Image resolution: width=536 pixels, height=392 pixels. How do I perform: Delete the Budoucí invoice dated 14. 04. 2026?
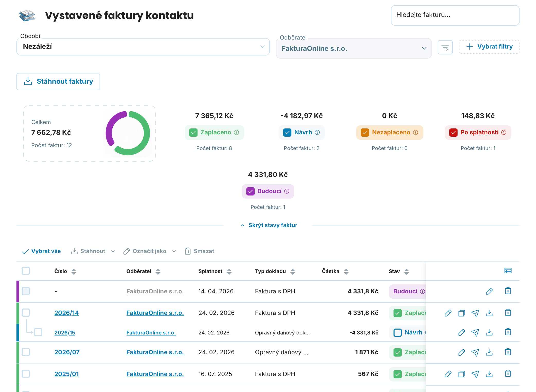[508, 291]
